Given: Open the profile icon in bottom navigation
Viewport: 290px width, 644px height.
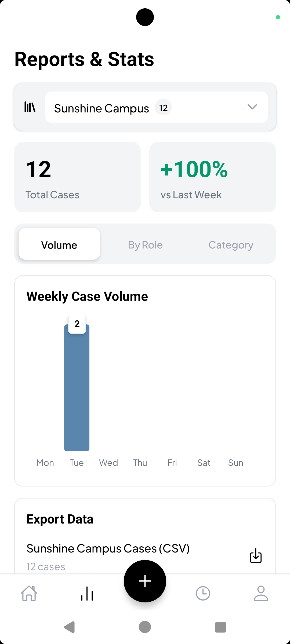Looking at the screenshot, I should click(x=261, y=594).
